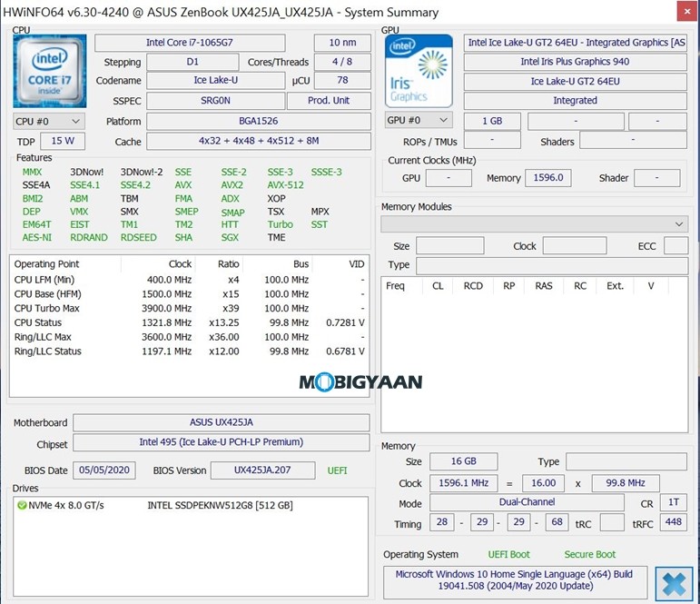Click the memory multiplier 16.00 field
Image resolution: width=700 pixels, height=604 pixels.
(x=543, y=483)
